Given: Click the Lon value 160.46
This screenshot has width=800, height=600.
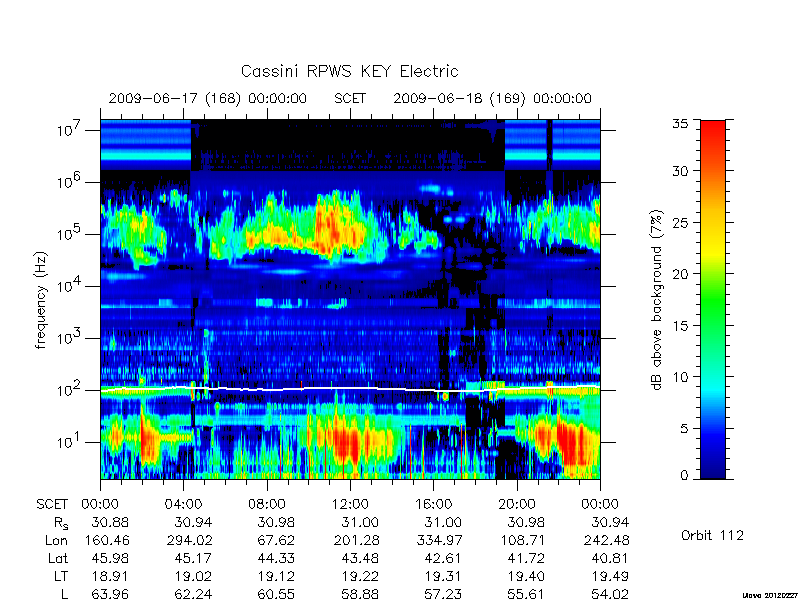Looking at the screenshot, I should pyautogui.click(x=106, y=540).
